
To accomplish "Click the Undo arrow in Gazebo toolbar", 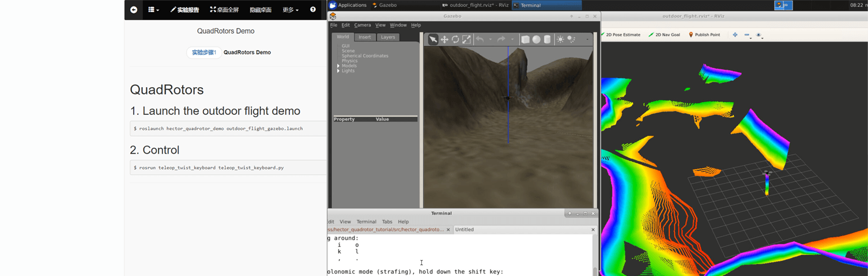I will pos(480,39).
